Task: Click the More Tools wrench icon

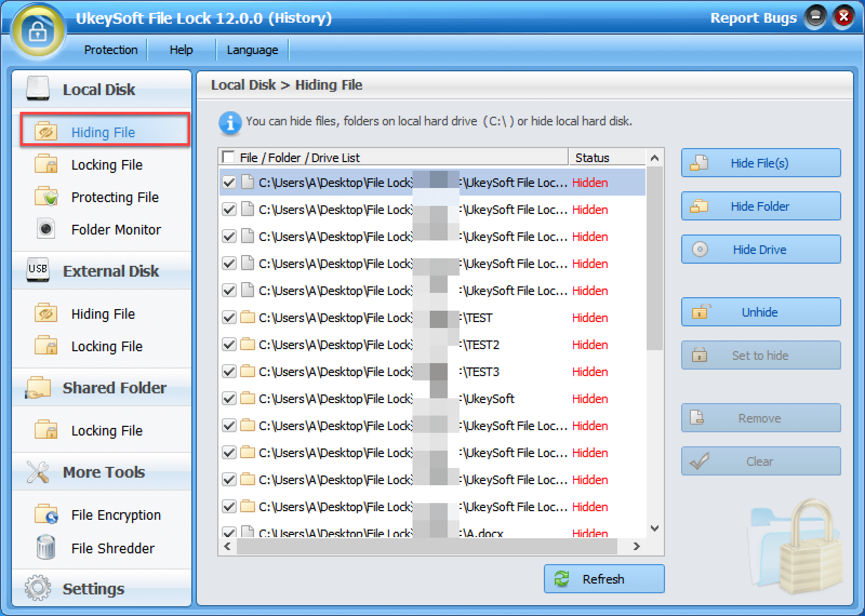Action: 38,471
